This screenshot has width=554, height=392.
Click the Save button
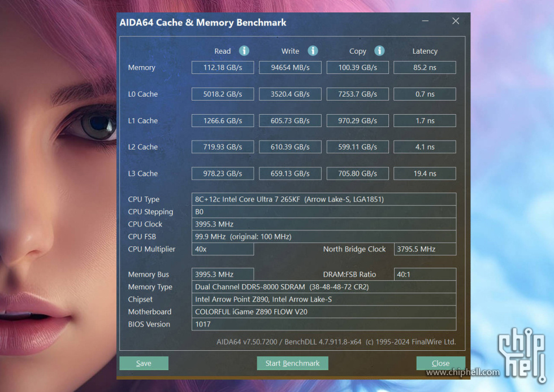(x=144, y=363)
